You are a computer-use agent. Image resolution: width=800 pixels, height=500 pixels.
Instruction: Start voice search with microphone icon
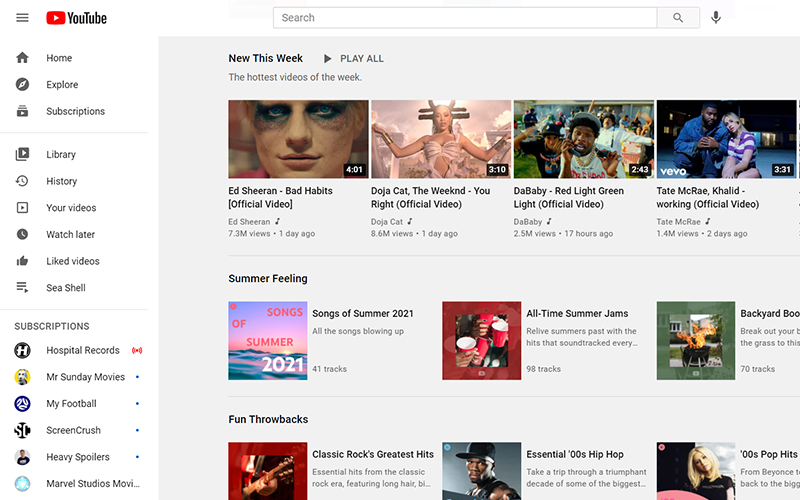[x=716, y=18]
